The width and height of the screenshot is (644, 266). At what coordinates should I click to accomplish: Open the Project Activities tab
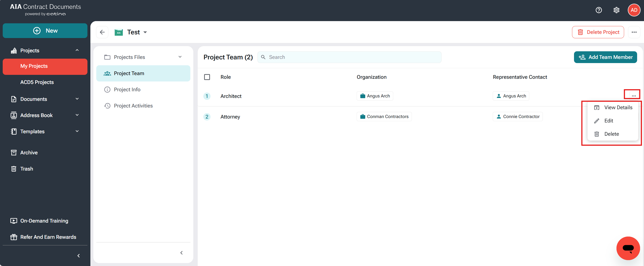click(x=133, y=106)
